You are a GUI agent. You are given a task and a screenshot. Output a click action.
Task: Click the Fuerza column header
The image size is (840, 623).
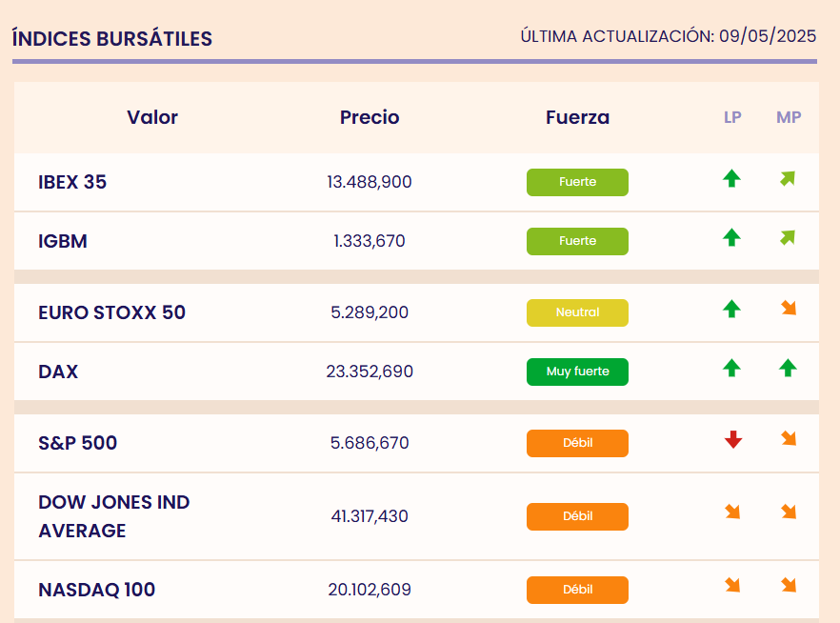[577, 118]
